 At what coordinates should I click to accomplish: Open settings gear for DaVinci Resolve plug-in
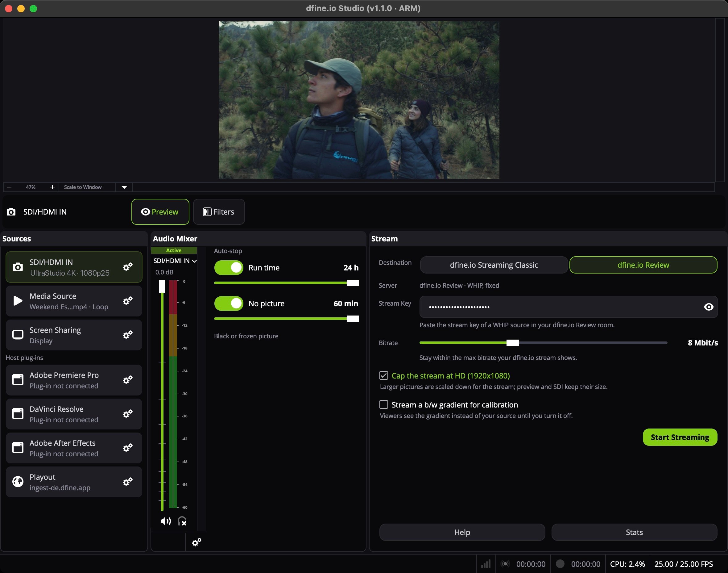coord(127,414)
